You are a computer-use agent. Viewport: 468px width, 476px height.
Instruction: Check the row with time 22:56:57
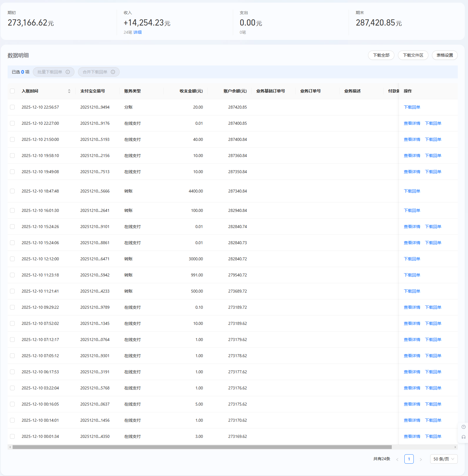[x=12, y=107]
